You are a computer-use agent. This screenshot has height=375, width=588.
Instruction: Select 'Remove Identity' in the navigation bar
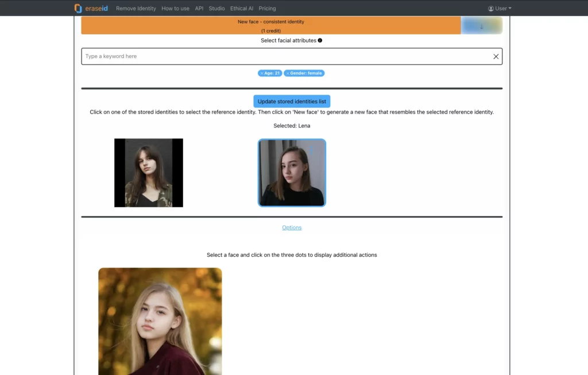point(136,8)
